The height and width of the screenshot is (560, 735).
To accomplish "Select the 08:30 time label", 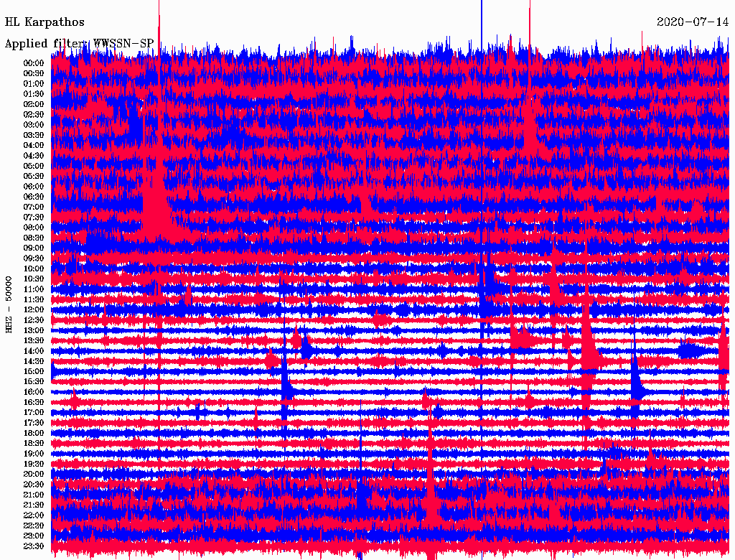I will [34, 238].
